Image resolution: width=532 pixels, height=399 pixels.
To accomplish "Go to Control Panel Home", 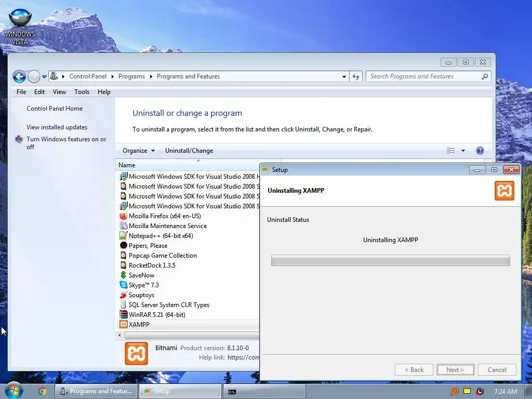I will [55, 109].
